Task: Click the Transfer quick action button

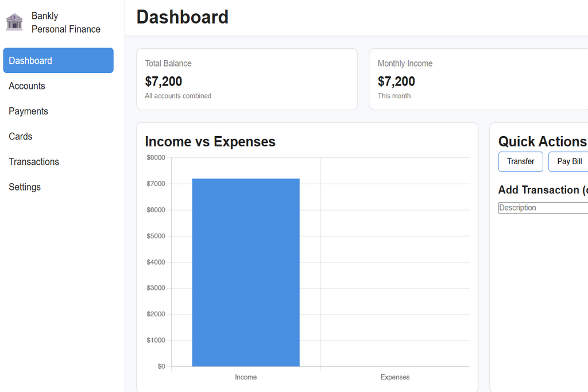Action: click(520, 161)
